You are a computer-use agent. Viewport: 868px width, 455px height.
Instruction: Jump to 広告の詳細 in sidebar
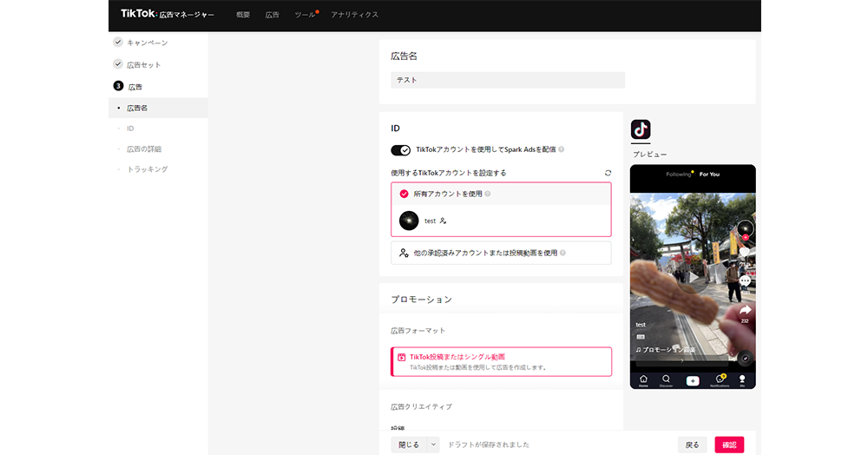(144, 148)
